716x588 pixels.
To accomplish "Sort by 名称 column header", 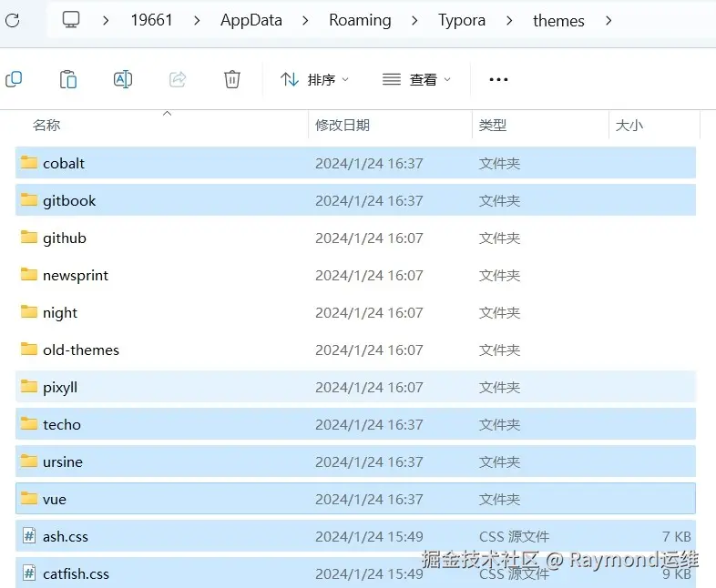I will point(46,125).
